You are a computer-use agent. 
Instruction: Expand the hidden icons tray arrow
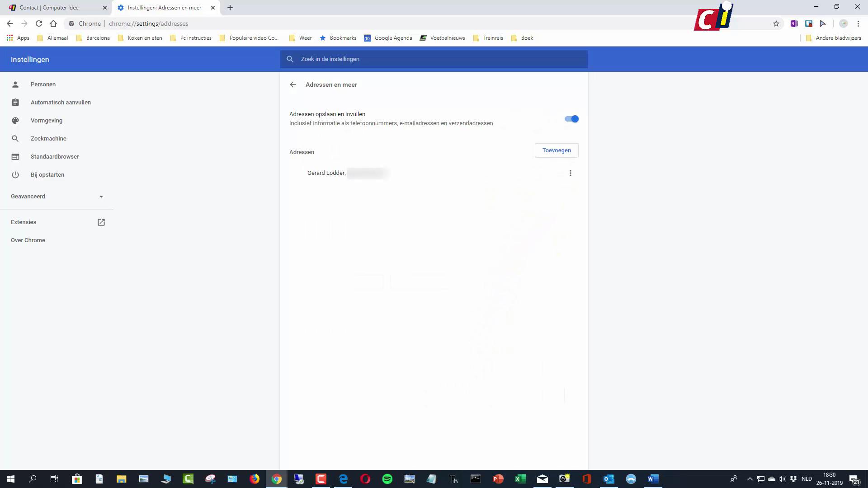click(x=750, y=479)
